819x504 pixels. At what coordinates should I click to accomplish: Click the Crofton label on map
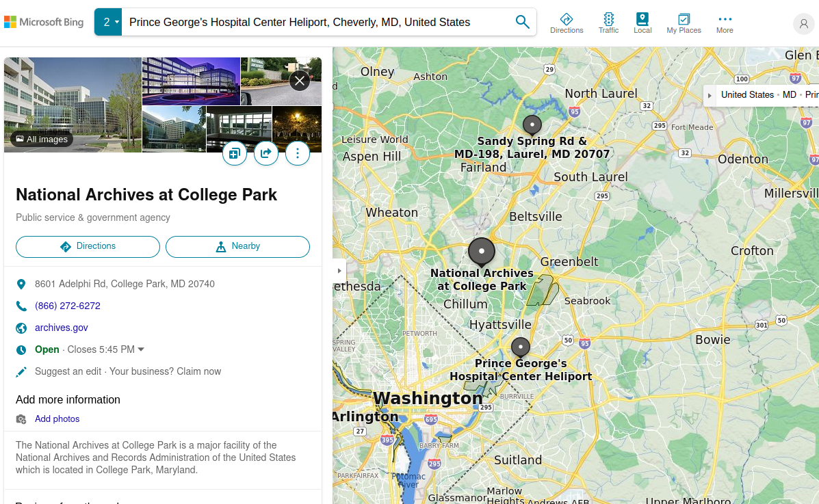coord(752,251)
